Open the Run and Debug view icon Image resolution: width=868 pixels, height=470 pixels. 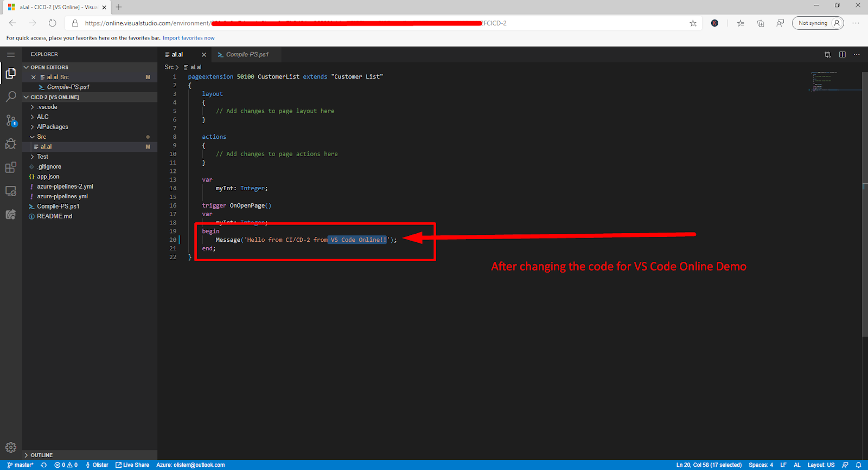pos(11,144)
